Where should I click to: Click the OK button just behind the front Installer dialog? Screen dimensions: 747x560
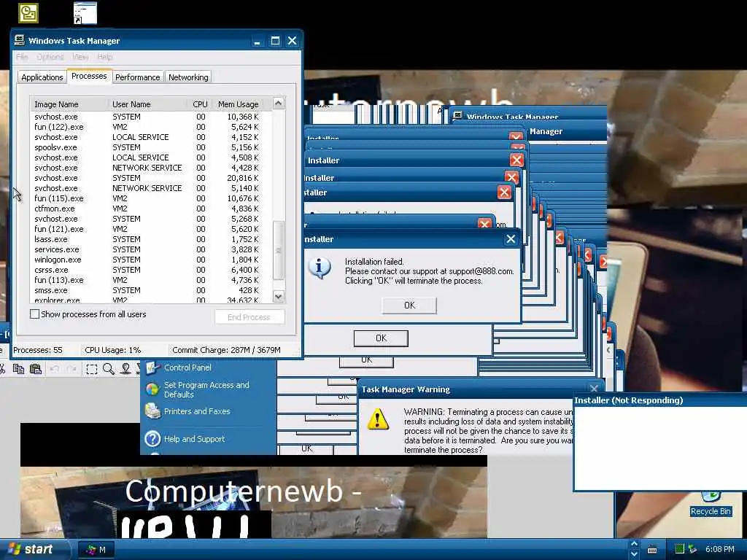tap(381, 338)
